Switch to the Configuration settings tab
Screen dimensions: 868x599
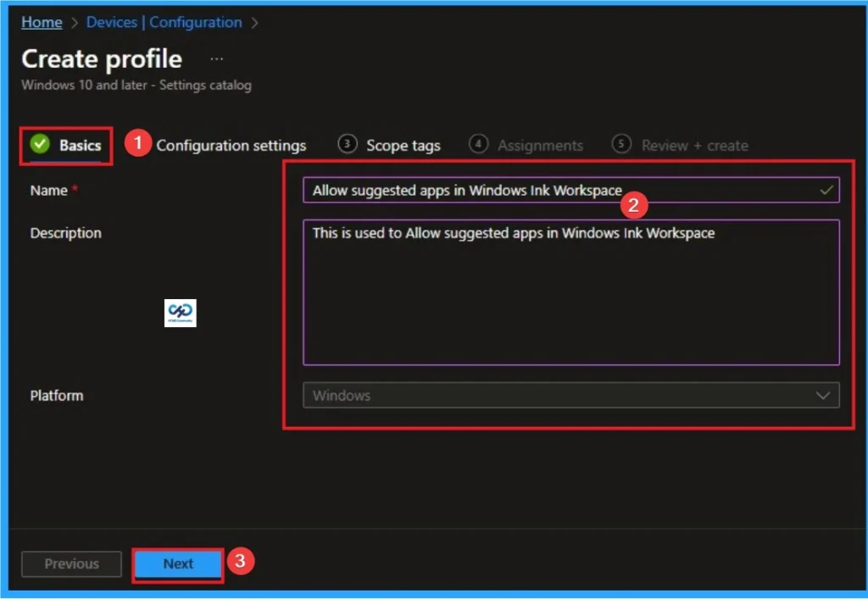[231, 145]
